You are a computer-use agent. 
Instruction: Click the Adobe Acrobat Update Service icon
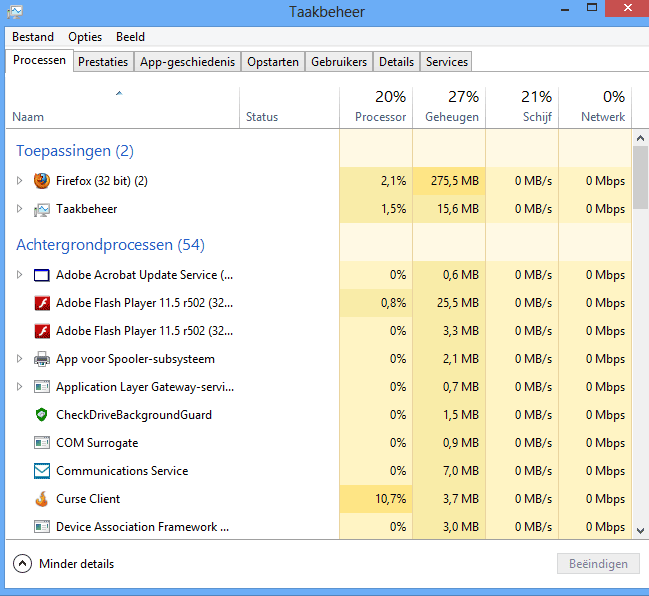(41, 275)
